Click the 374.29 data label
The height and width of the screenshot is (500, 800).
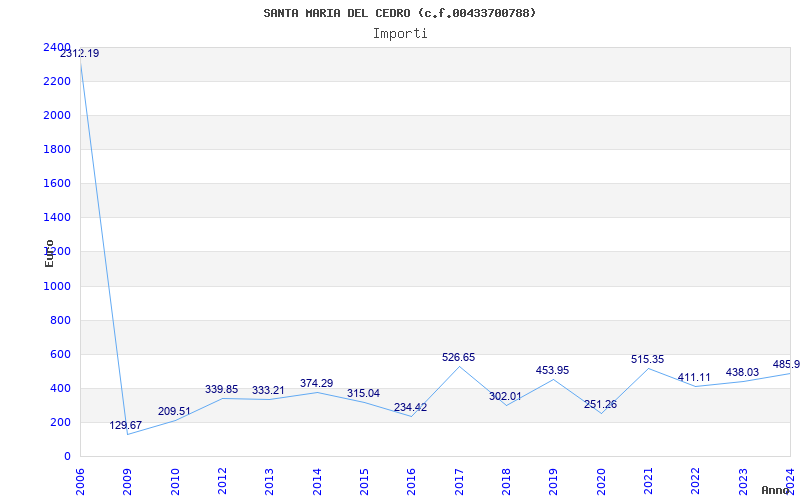316,383
